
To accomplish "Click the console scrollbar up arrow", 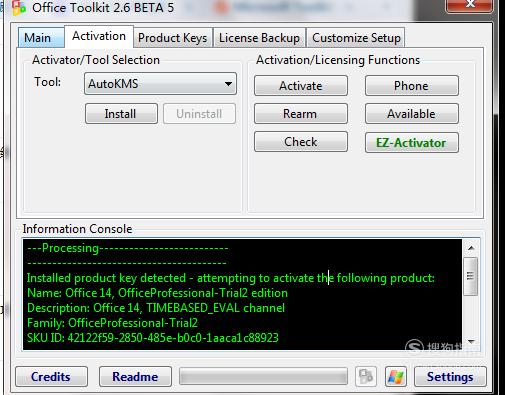I will 471,248.
